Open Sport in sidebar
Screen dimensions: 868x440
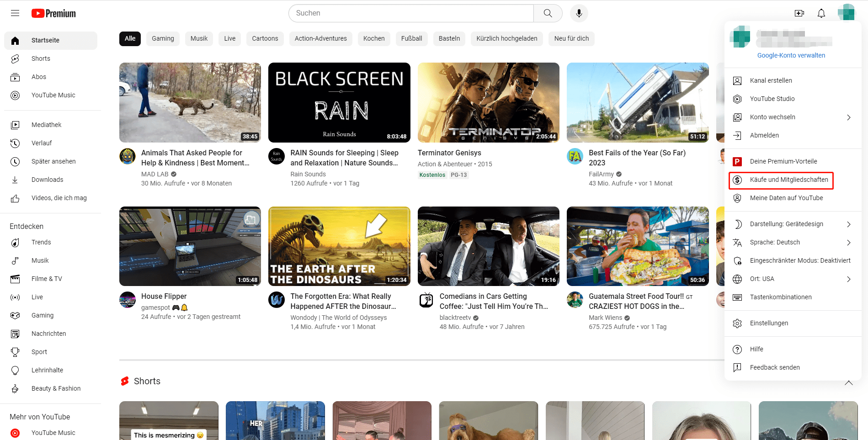tap(51, 352)
